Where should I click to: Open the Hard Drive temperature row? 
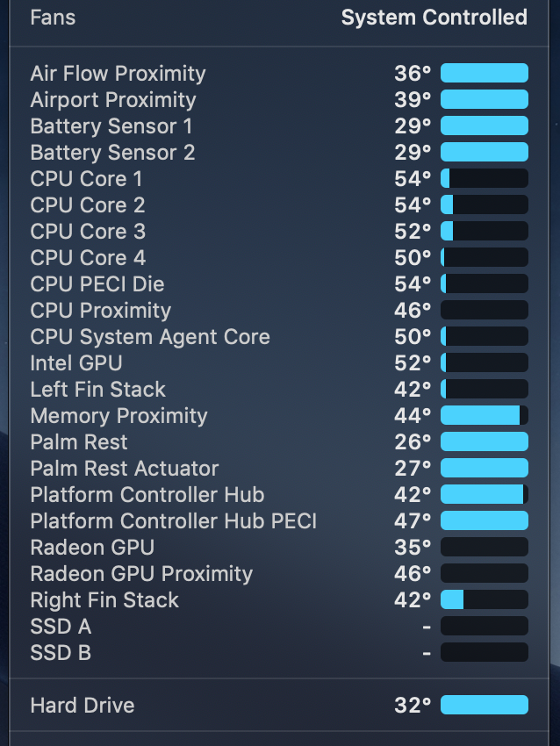279,705
